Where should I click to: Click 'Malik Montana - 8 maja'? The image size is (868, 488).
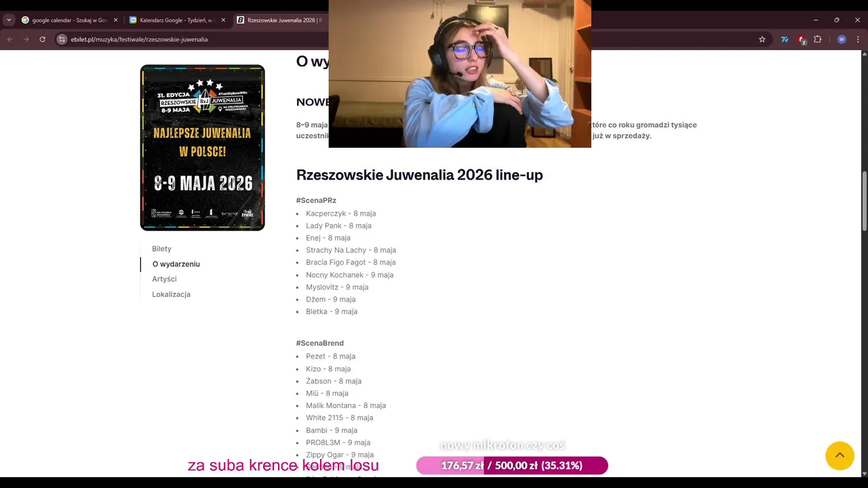click(x=346, y=405)
